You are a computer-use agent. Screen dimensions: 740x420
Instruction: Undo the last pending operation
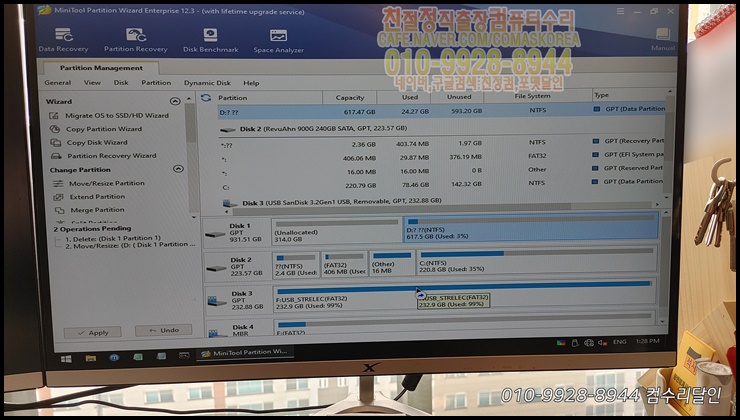pyautogui.click(x=163, y=330)
